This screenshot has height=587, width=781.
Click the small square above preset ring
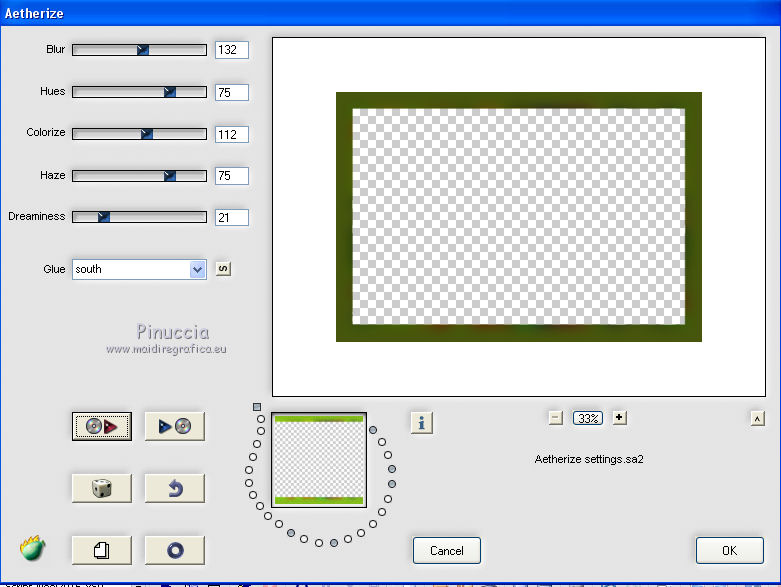click(x=257, y=407)
